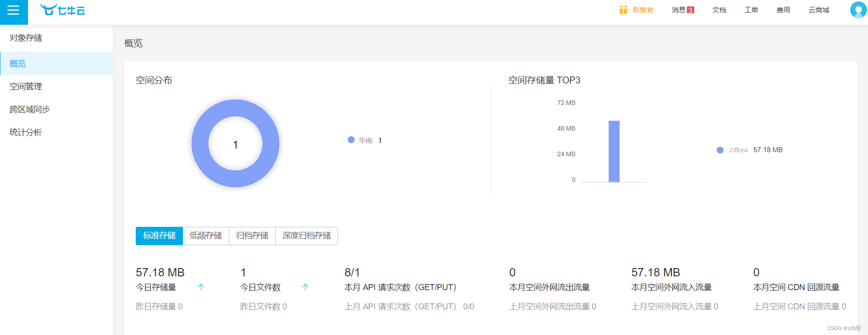Open 工单 in top navigation
Screen dimensions: 868x335
point(751,10)
